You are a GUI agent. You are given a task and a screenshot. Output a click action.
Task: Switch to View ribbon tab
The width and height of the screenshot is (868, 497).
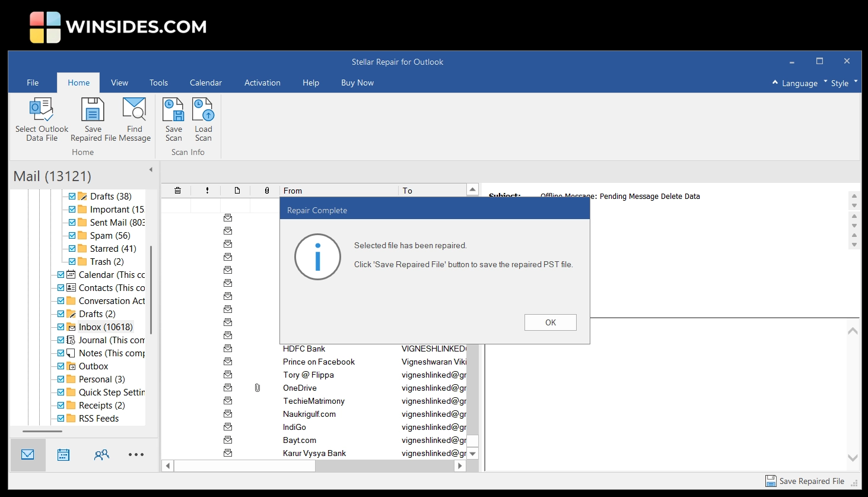pyautogui.click(x=119, y=83)
